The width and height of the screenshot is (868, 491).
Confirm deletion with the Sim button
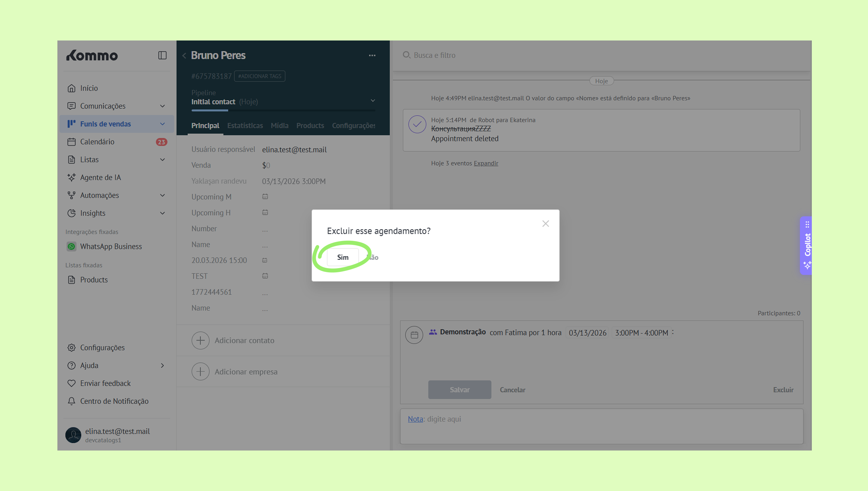342,257
